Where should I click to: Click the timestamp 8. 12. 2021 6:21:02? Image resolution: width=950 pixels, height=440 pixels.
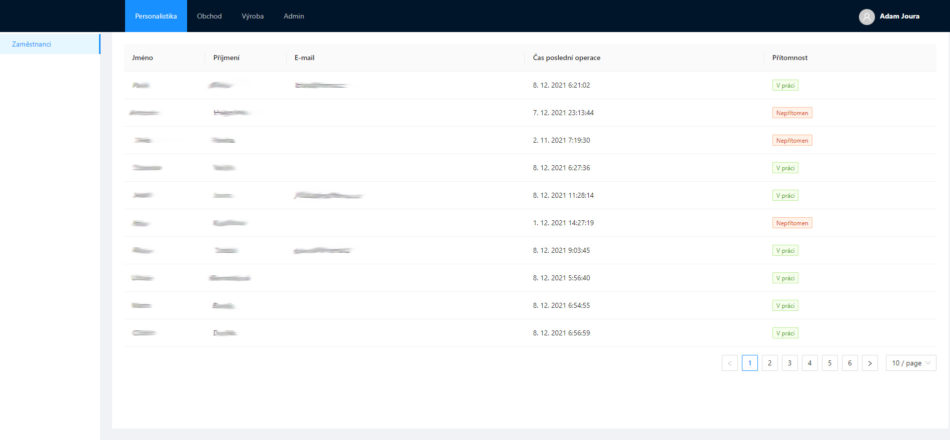click(x=561, y=85)
